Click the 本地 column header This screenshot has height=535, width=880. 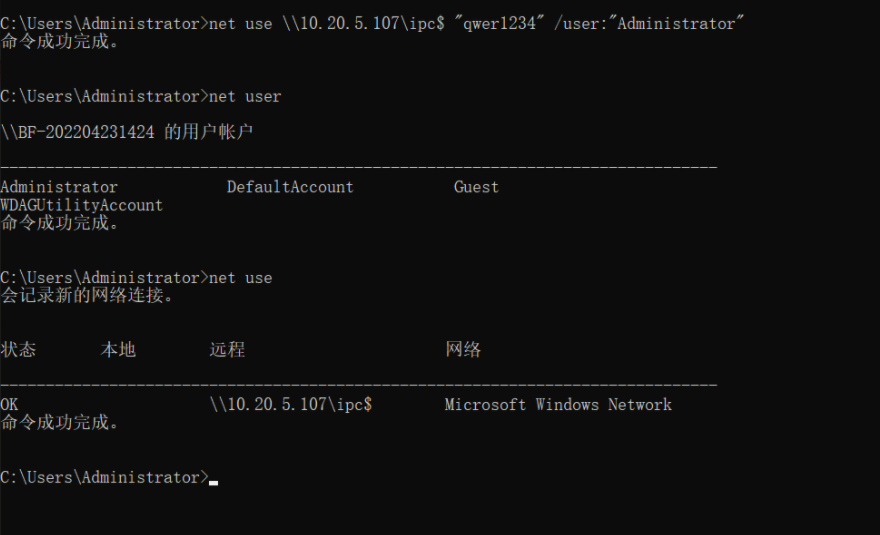point(118,350)
